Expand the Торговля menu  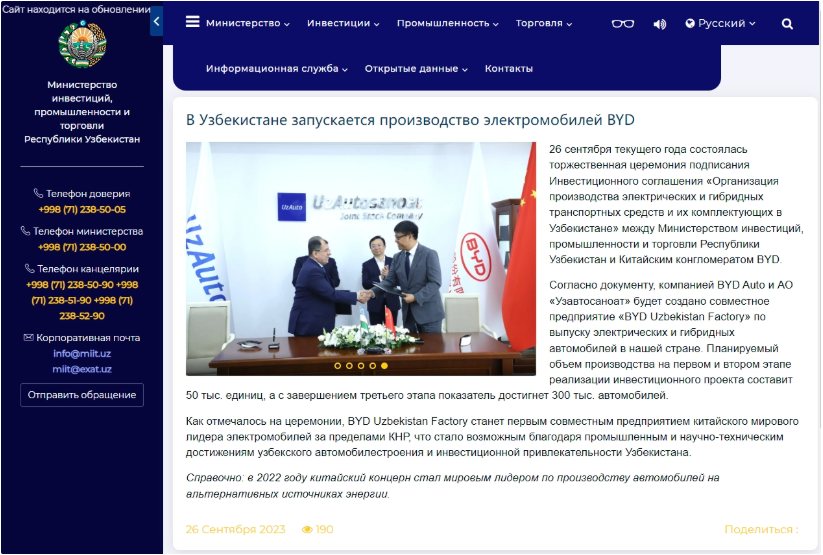pos(543,23)
